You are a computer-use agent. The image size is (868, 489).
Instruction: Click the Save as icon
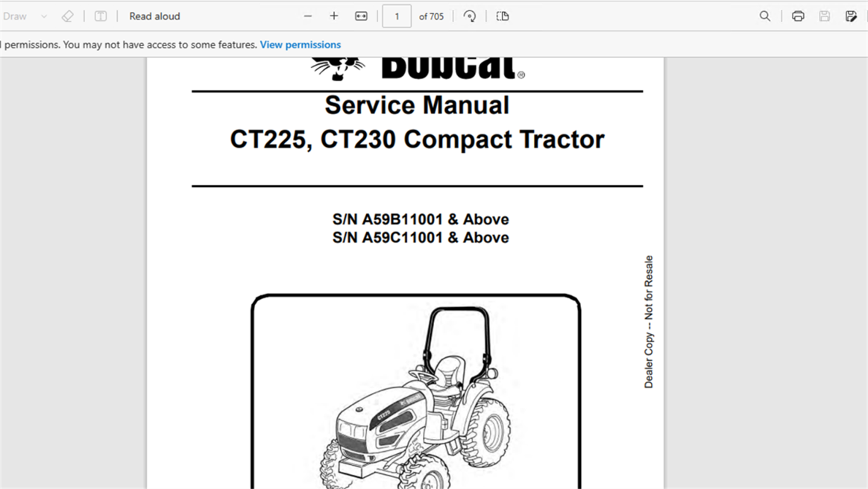(852, 16)
